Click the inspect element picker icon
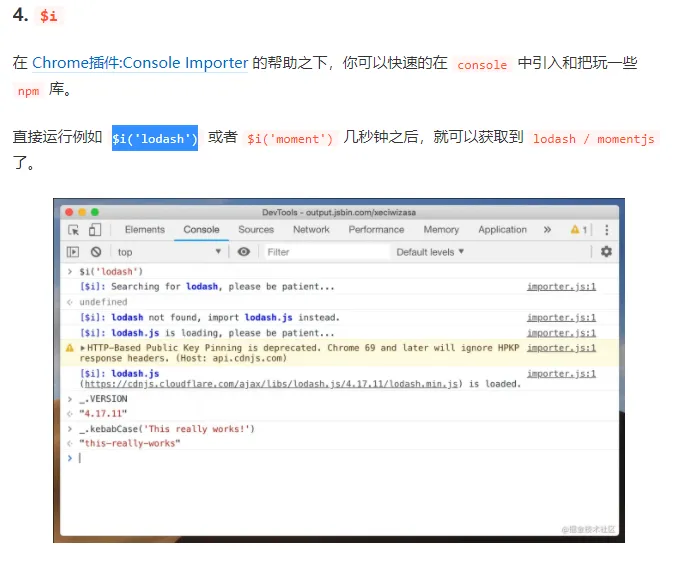 74,230
